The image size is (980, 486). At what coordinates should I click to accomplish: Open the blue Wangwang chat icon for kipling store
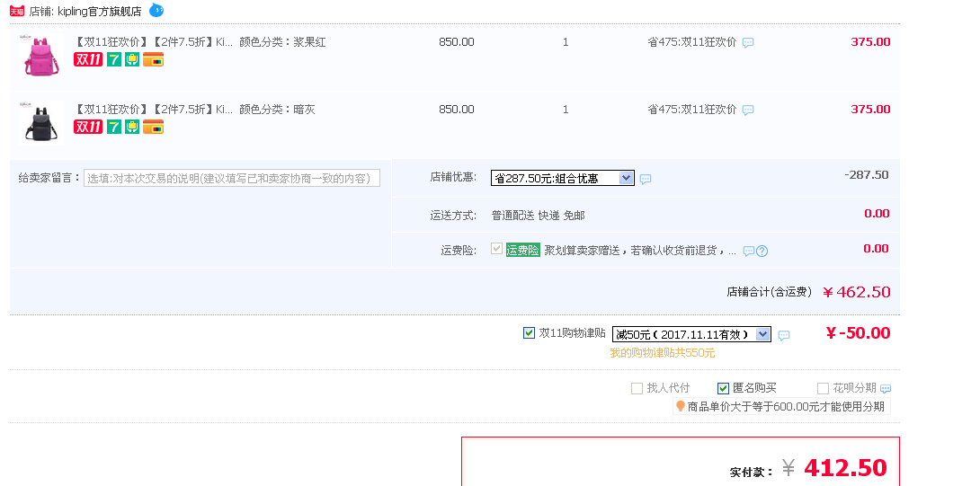pos(156,10)
